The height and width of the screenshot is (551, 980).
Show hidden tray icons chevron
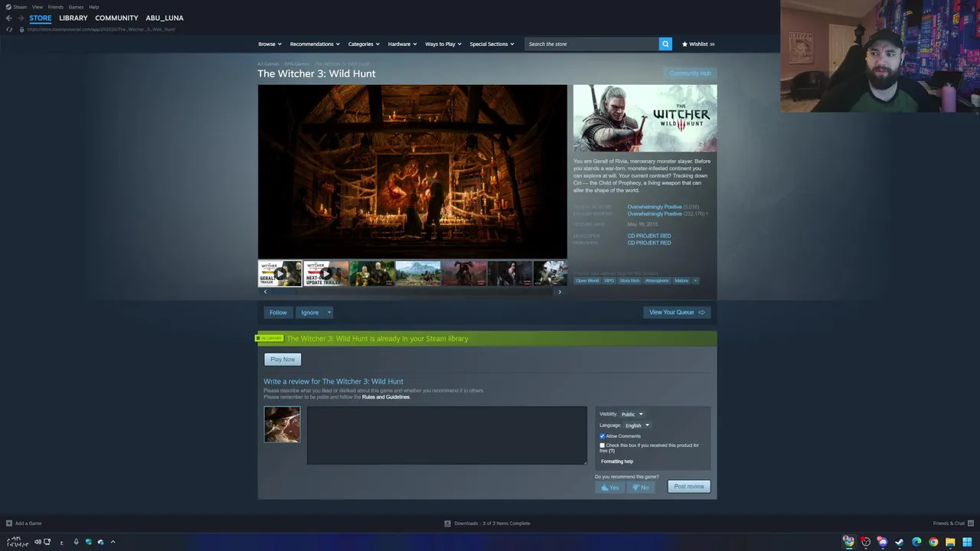[x=113, y=542]
